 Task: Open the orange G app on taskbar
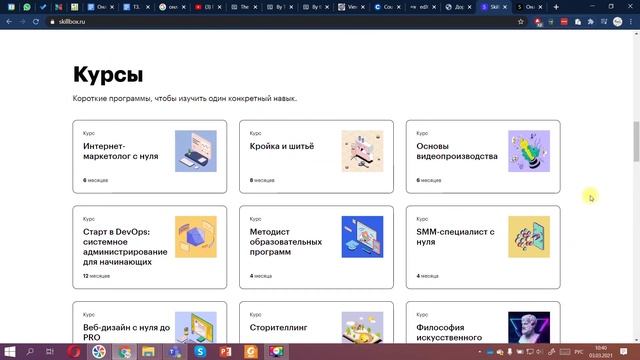click(x=251, y=352)
